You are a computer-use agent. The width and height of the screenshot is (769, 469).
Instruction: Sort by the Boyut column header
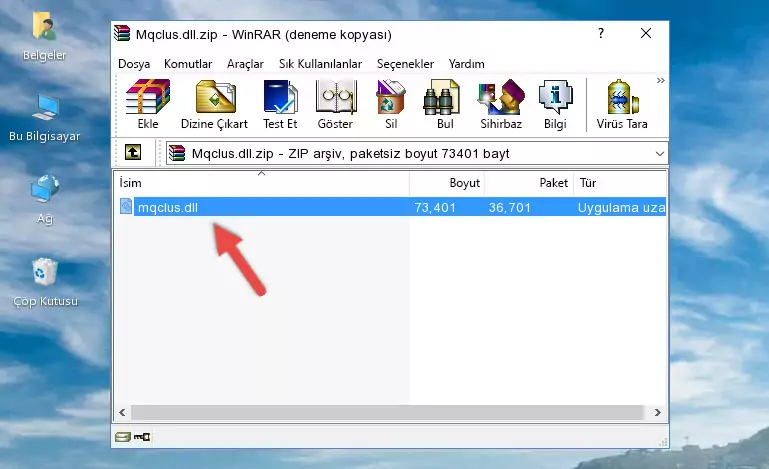447,183
